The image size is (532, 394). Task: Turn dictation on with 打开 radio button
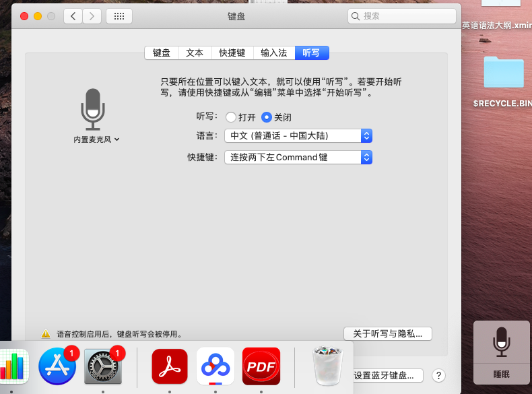click(x=231, y=117)
